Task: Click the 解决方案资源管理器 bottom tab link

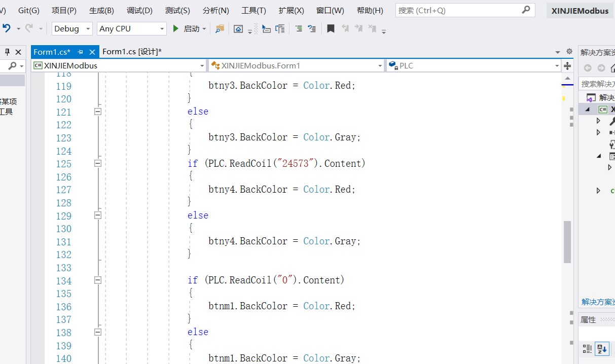Action: pos(598,302)
